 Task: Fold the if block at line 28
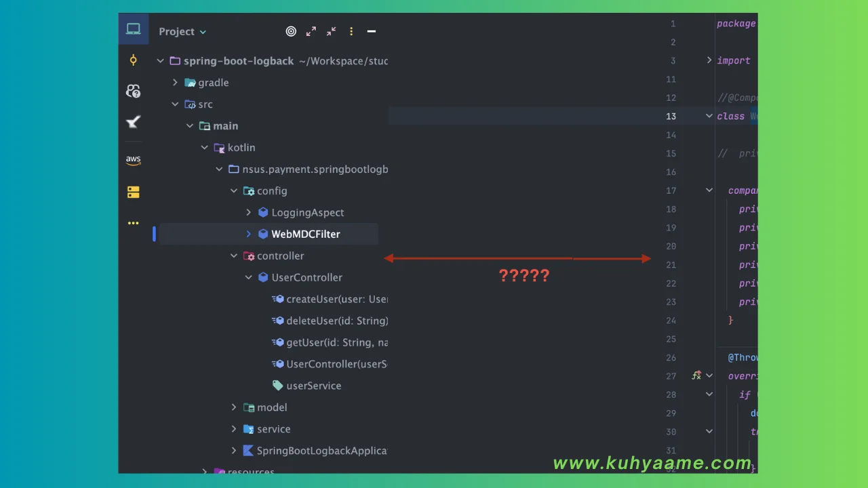pyautogui.click(x=709, y=394)
